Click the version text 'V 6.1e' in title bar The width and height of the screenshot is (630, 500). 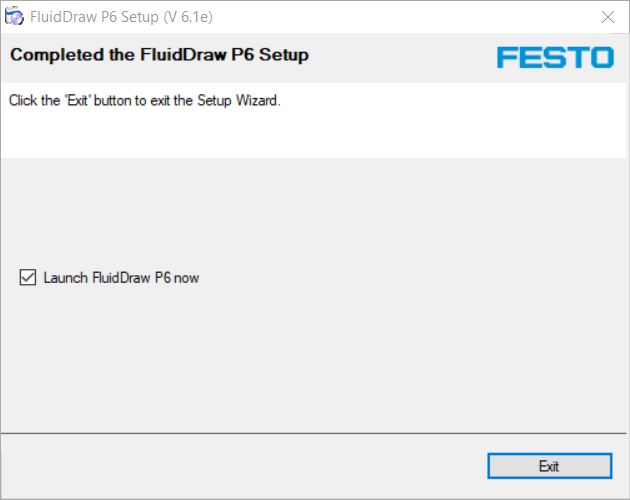click(188, 17)
